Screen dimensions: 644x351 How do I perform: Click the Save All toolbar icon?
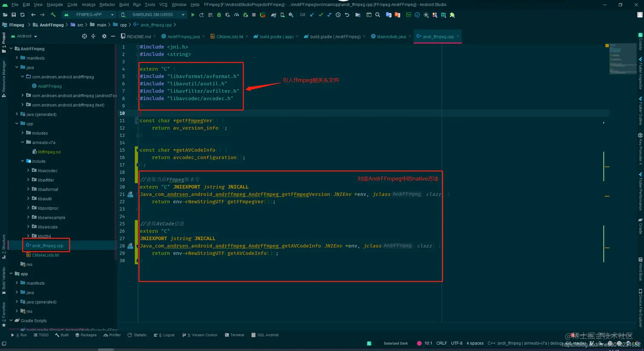(x=14, y=15)
